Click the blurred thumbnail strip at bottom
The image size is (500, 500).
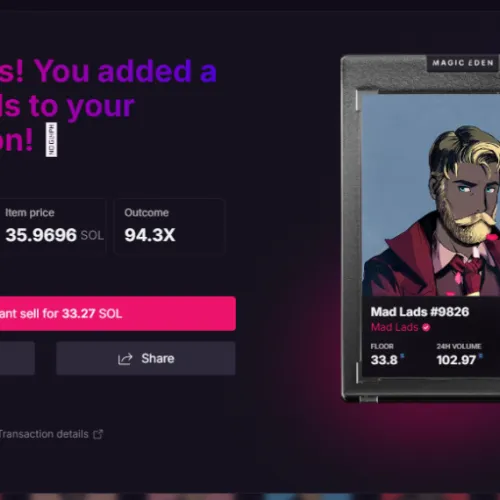(x=250, y=496)
